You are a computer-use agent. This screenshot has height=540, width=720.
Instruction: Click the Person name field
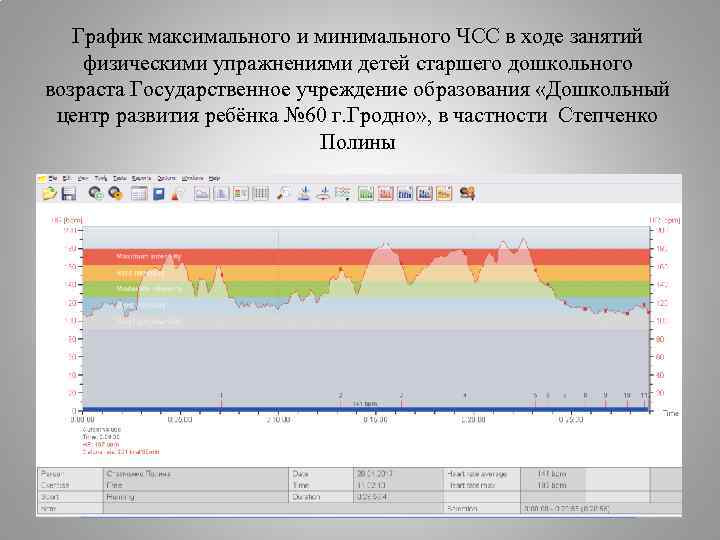click(196, 474)
